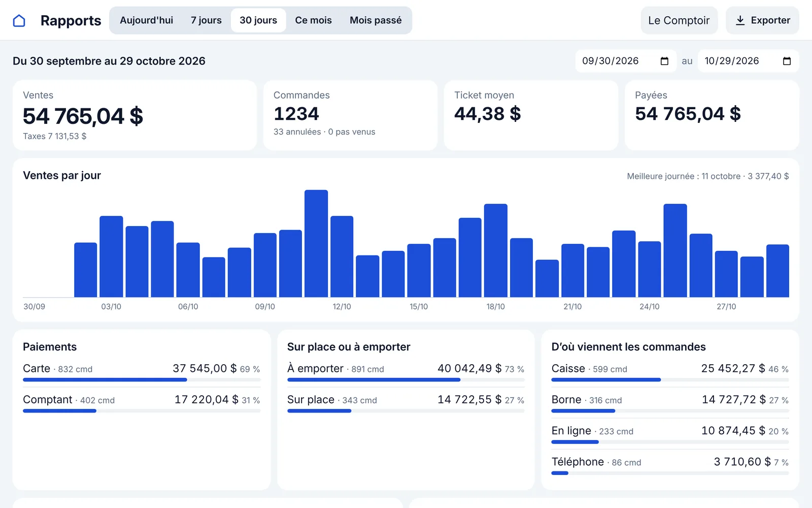Open the start date calendar picker icon
The height and width of the screenshot is (508, 812).
[x=664, y=61]
